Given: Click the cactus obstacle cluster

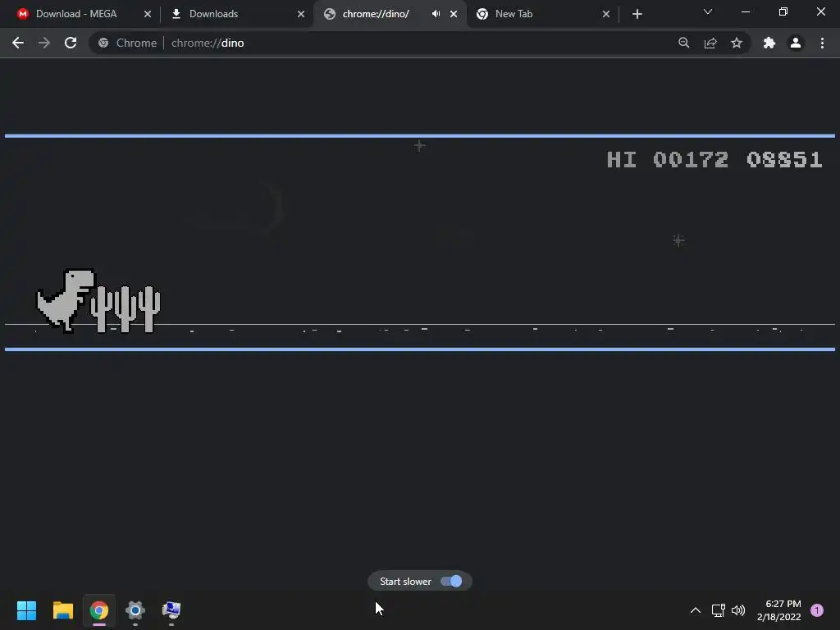Looking at the screenshot, I should point(126,309).
